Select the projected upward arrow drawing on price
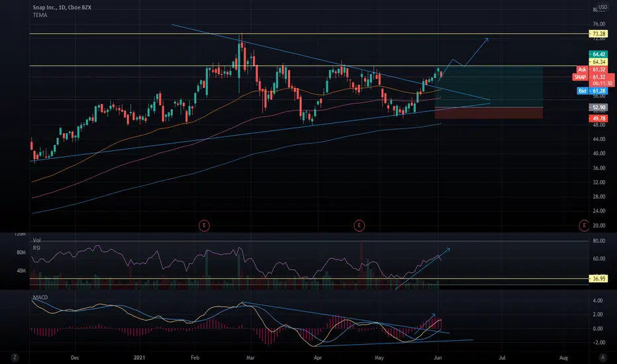 (x=463, y=59)
